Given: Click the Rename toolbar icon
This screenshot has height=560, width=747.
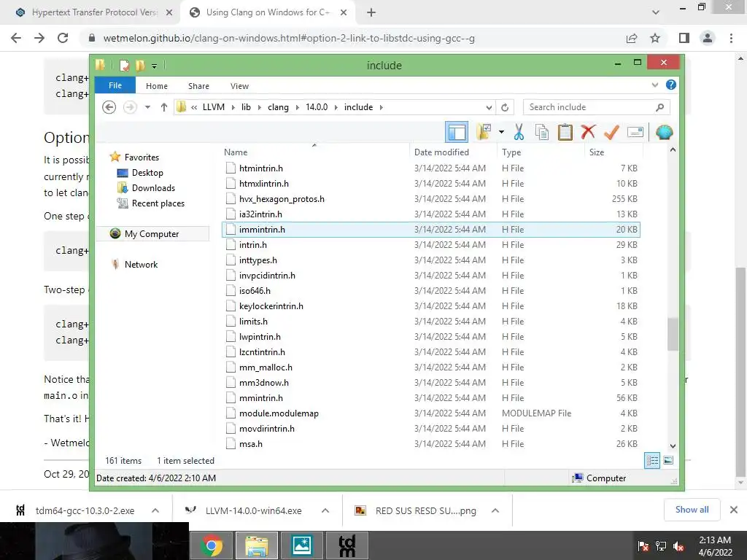Looking at the screenshot, I should click(x=635, y=132).
